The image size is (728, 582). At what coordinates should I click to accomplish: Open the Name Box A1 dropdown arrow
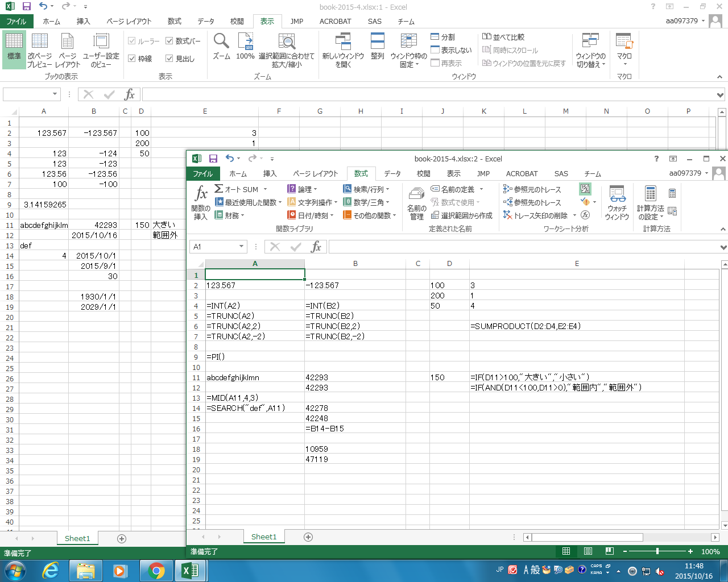242,247
